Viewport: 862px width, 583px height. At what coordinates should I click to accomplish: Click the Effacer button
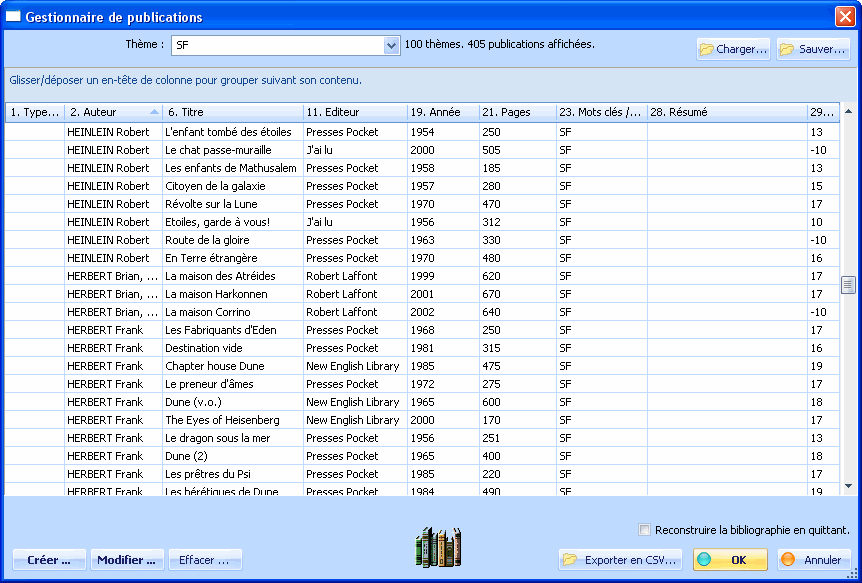click(205, 560)
